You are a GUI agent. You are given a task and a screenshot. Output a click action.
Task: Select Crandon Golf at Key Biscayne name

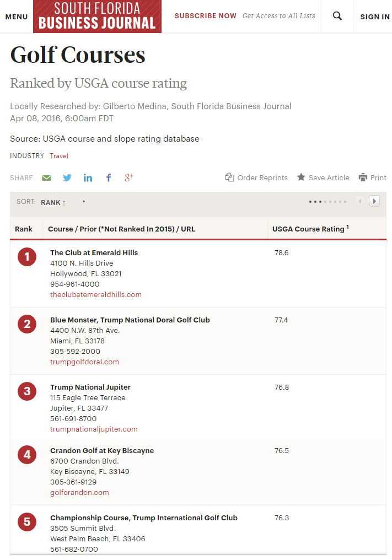102,450
